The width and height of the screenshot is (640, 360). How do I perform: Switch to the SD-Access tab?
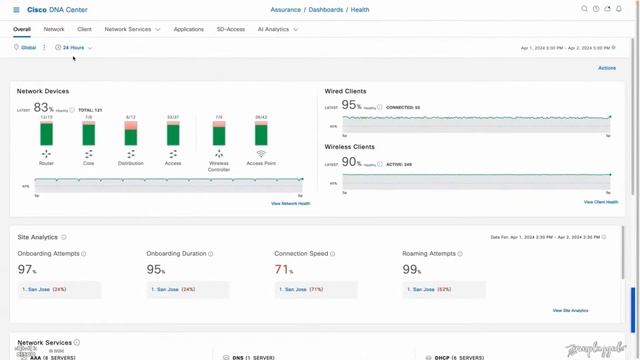[231, 29]
